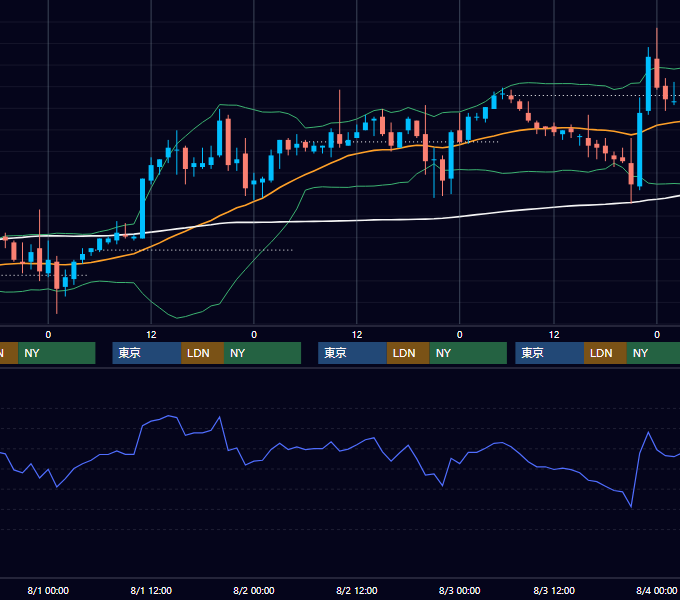Select the LDN session block on 8/2
The height and width of the screenshot is (600, 680).
408,353
